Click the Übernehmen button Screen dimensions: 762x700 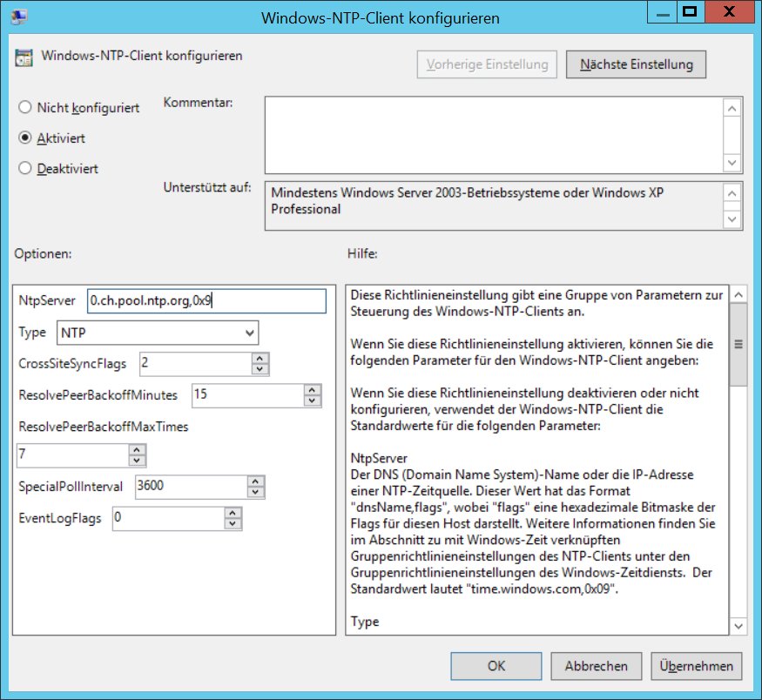coord(696,666)
